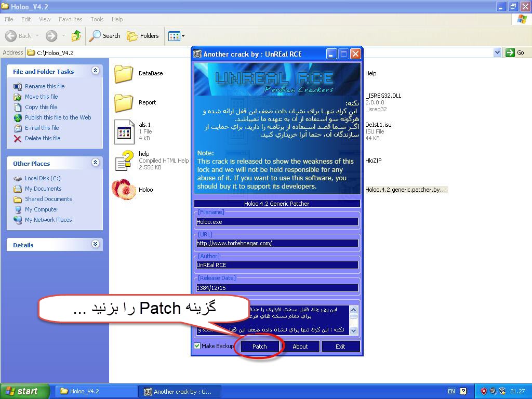The width and height of the screenshot is (532, 399).
Task: Open the Tools menu
Action: 97,19
